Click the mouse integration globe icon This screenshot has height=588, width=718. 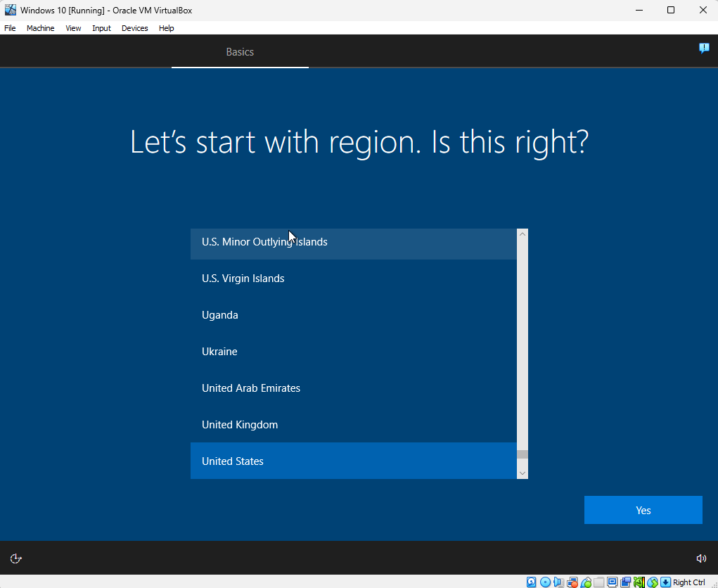(653, 582)
